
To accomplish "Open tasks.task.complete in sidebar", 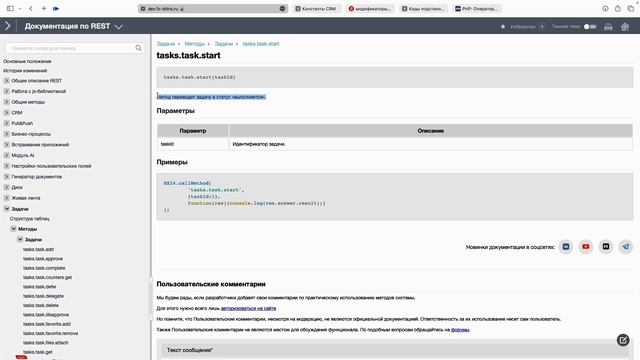I will [x=44, y=268].
